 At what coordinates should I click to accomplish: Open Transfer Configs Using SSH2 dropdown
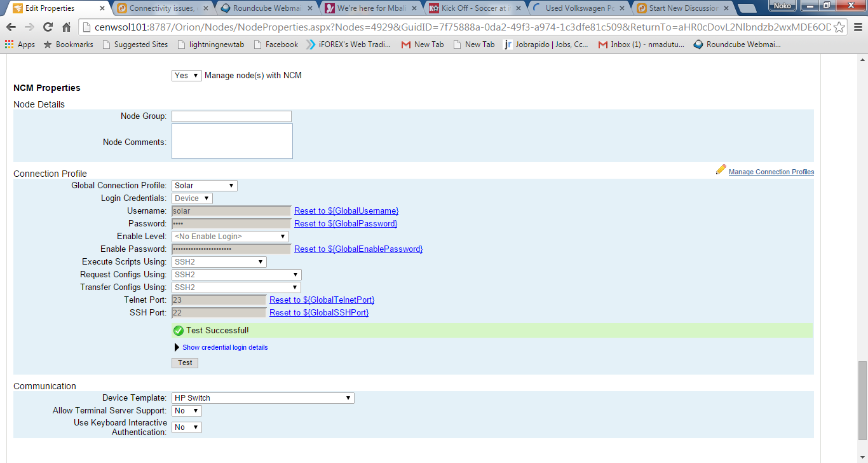(236, 287)
